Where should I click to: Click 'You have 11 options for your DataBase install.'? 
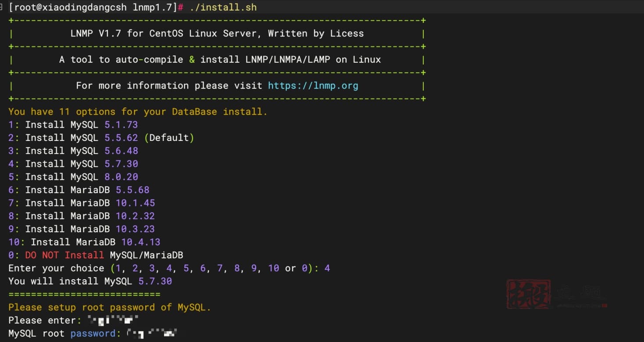[138, 112]
